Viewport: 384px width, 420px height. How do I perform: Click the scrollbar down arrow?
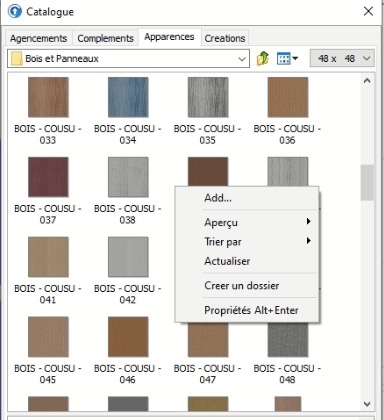(x=367, y=404)
